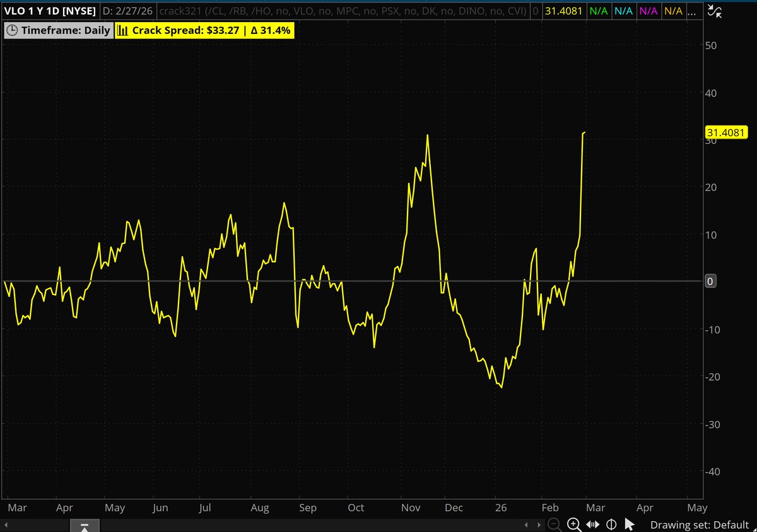Click the cyan N/A value in header

[x=625, y=11]
